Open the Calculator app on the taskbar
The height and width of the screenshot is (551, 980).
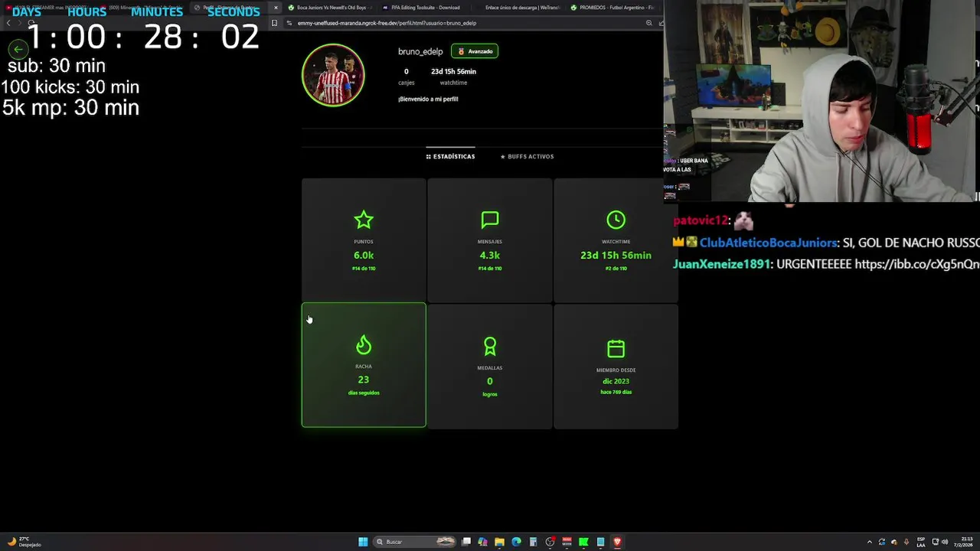coord(533,542)
